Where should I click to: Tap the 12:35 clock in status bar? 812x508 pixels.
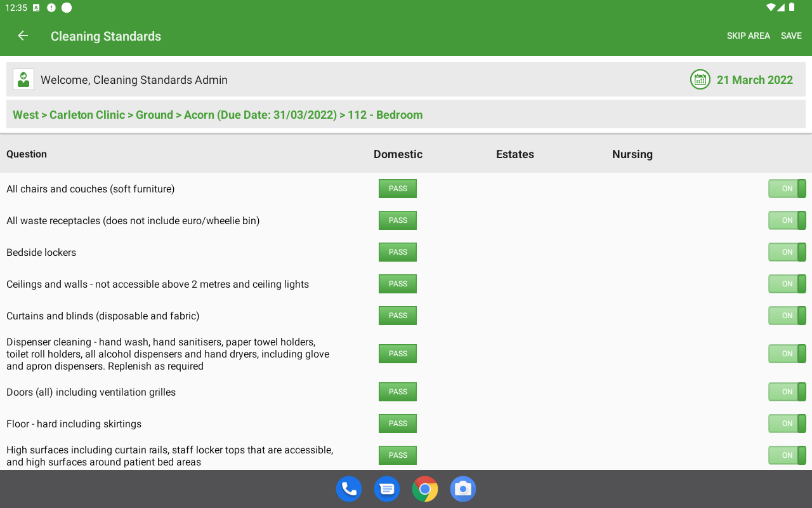[16, 8]
